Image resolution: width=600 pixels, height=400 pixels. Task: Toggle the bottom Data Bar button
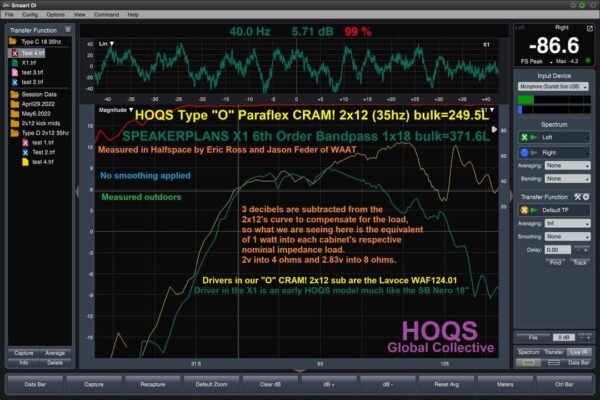(x=35, y=384)
